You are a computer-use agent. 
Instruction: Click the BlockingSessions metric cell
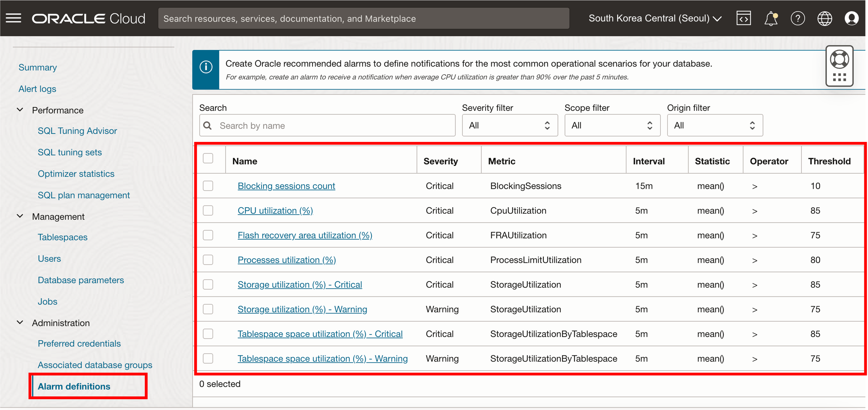click(x=526, y=186)
